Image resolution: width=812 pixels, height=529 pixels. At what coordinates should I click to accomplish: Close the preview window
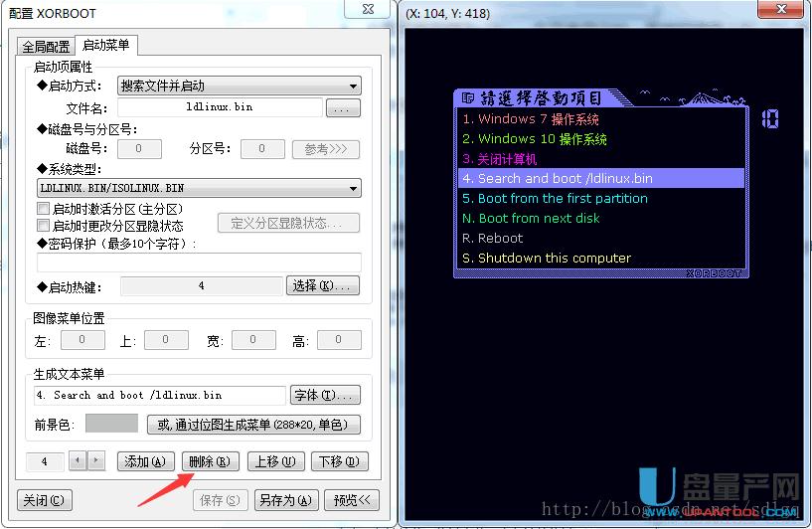[x=781, y=9]
